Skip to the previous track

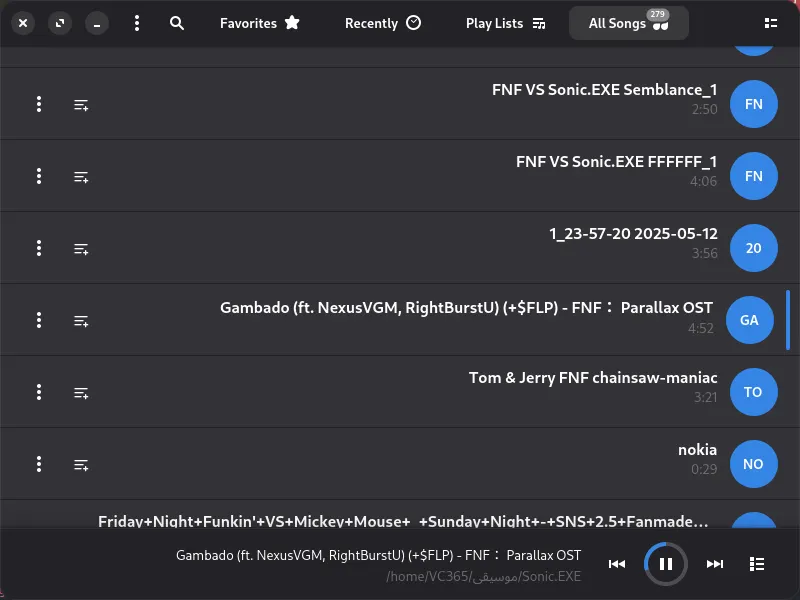click(617, 564)
